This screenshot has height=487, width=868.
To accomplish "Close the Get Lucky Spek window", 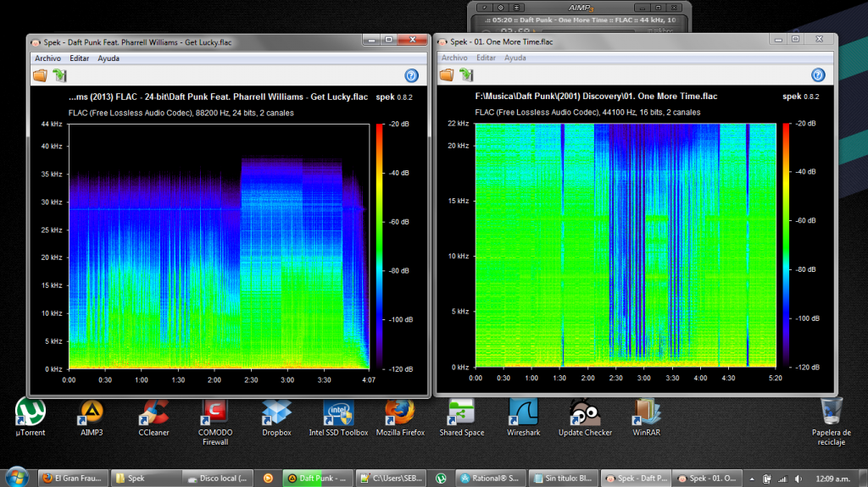I will (x=413, y=40).
